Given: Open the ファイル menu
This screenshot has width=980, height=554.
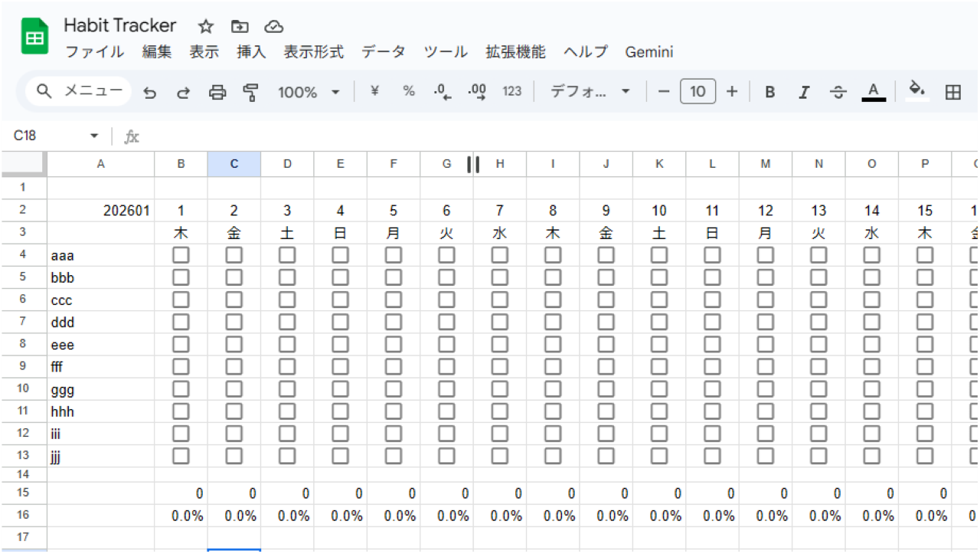Looking at the screenshot, I should (94, 52).
